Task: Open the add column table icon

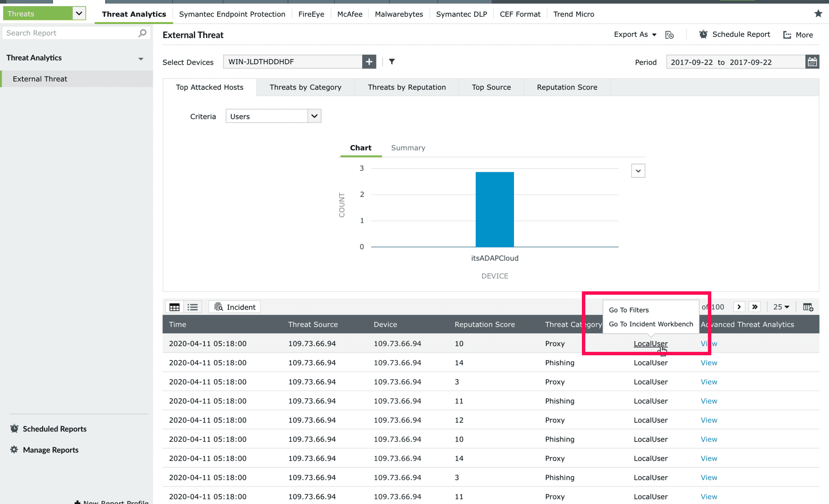Action: pyautogui.click(x=808, y=307)
